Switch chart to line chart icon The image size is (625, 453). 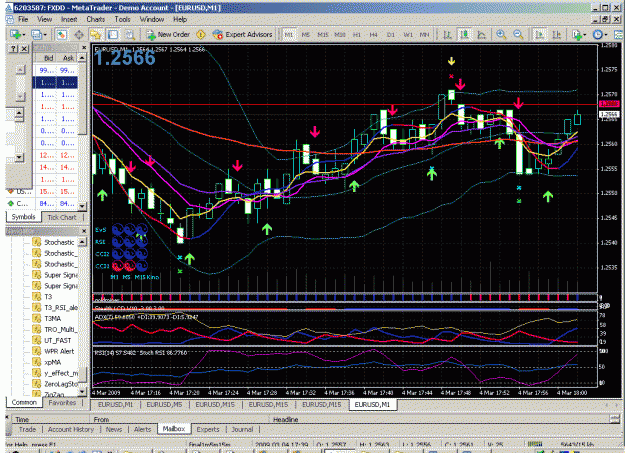pyautogui.click(x=482, y=35)
